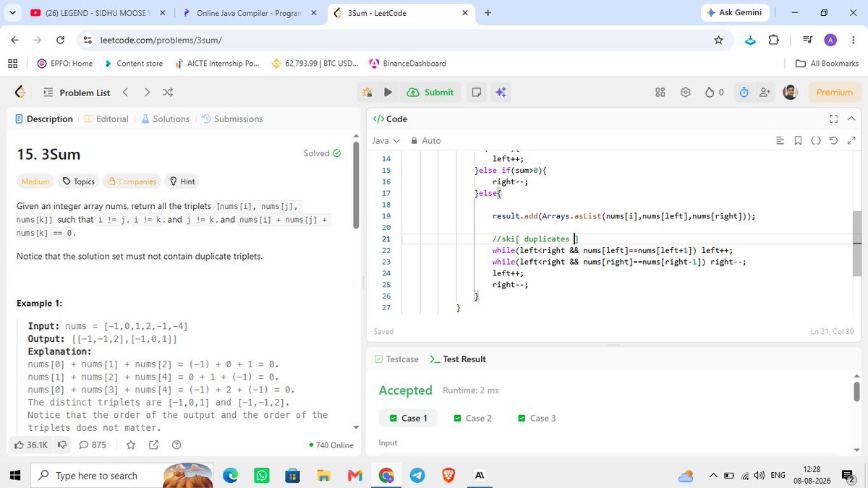The image size is (868, 488).
Task: Open the layout grid icon
Action: 660,93
